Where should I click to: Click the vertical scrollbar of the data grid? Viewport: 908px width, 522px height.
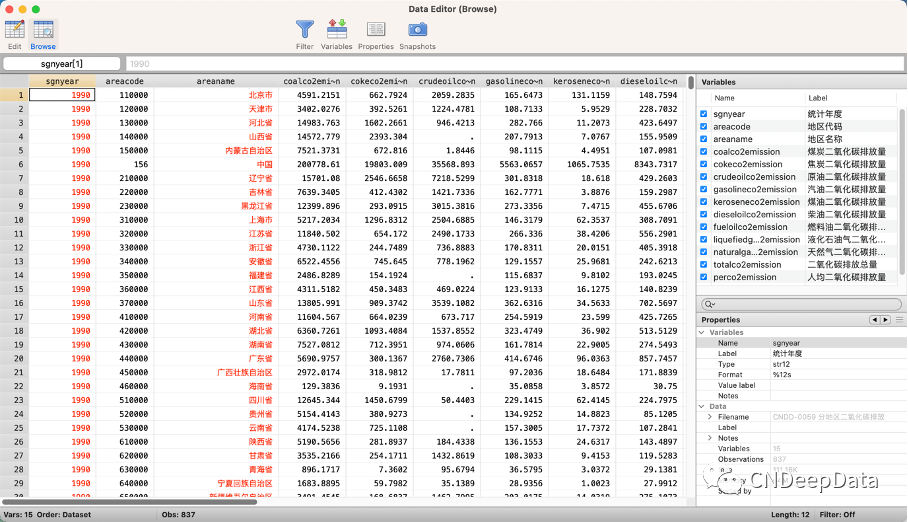[x=690, y=82]
